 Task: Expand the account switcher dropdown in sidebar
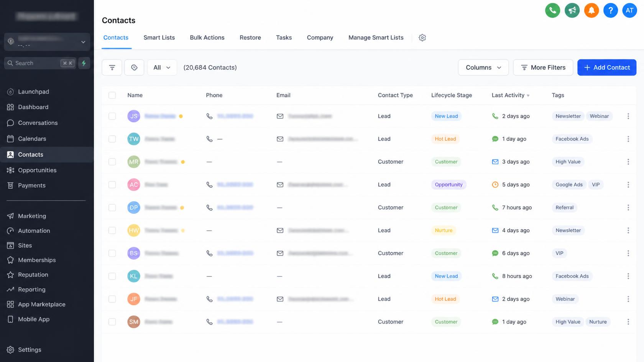[47, 42]
